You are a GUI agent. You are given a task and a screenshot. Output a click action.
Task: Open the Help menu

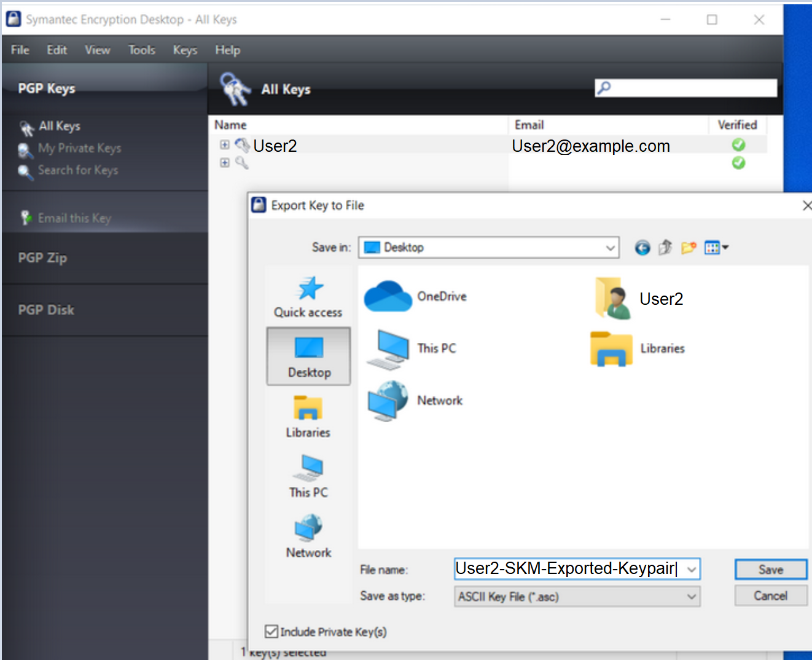(x=227, y=50)
